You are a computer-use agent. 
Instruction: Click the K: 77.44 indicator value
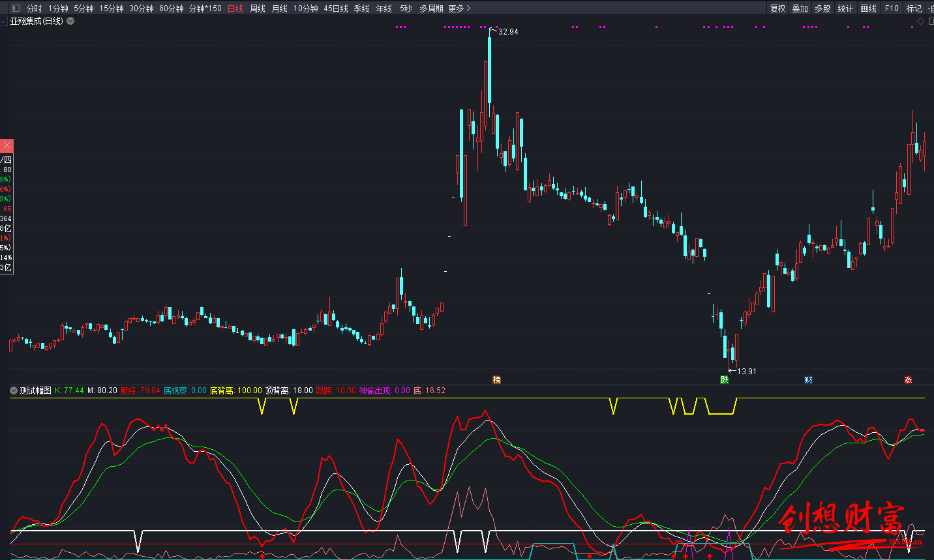[x=70, y=391]
